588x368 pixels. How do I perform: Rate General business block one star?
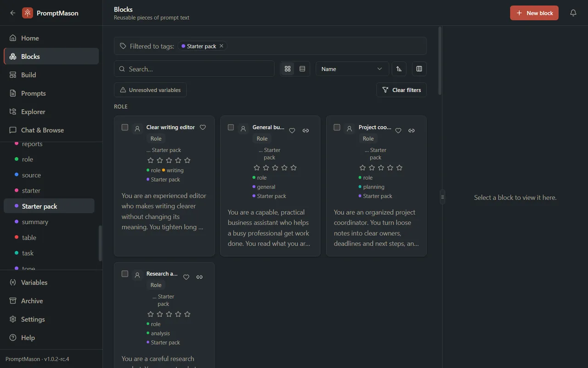click(257, 168)
